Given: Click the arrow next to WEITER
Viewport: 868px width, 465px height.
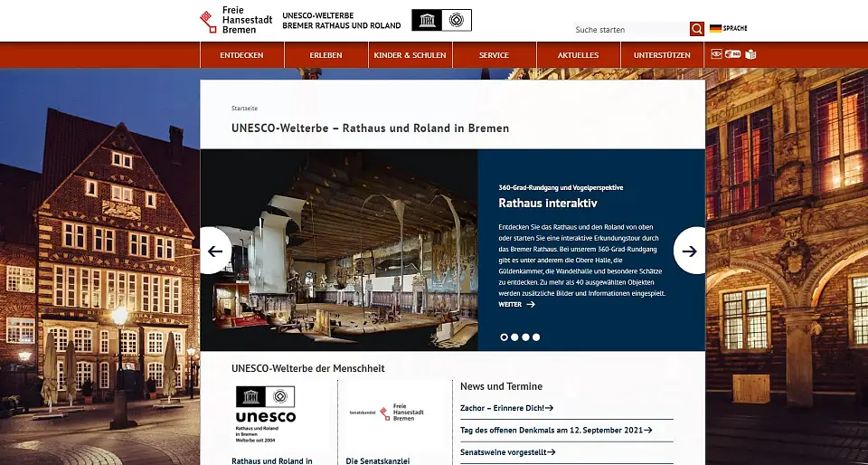Looking at the screenshot, I should click(531, 305).
